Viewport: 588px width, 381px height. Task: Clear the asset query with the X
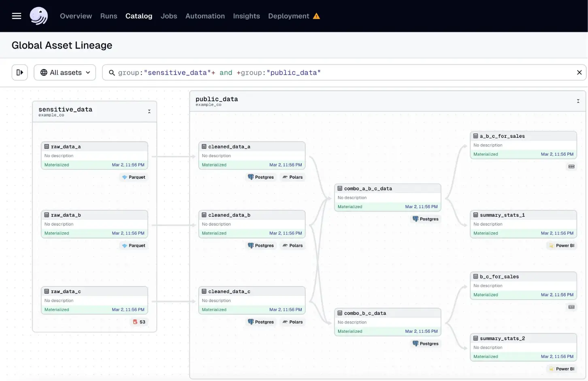579,73
